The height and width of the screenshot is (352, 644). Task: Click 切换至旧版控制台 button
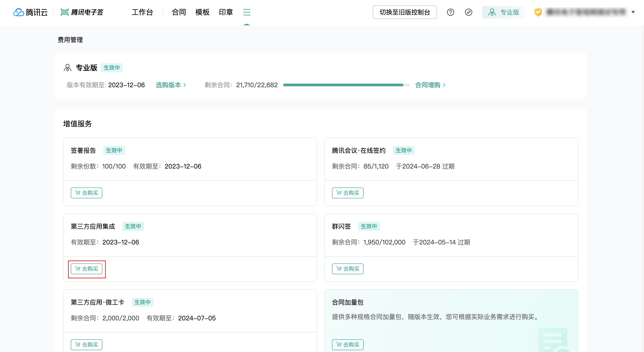tap(405, 12)
